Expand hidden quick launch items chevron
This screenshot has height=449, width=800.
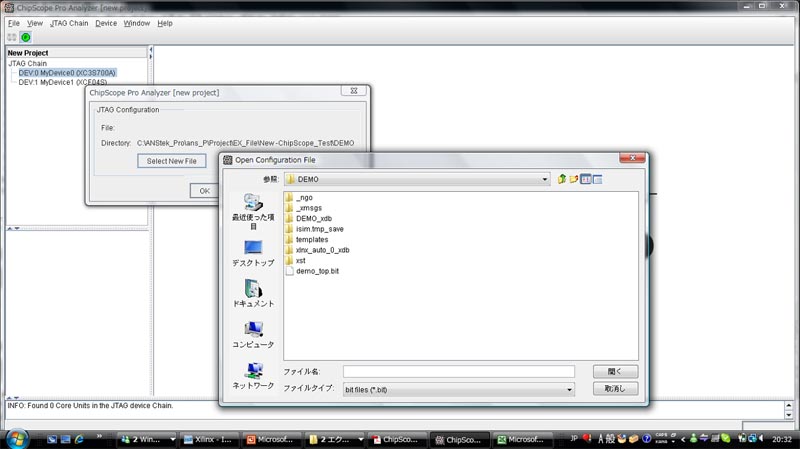(x=99, y=436)
